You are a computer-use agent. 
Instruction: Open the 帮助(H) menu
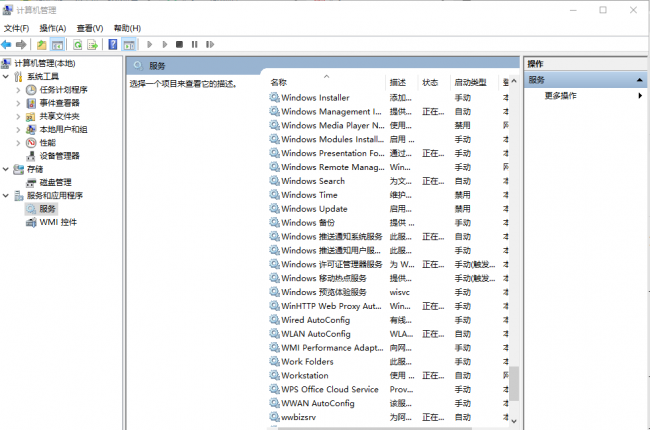coord(127,28)
